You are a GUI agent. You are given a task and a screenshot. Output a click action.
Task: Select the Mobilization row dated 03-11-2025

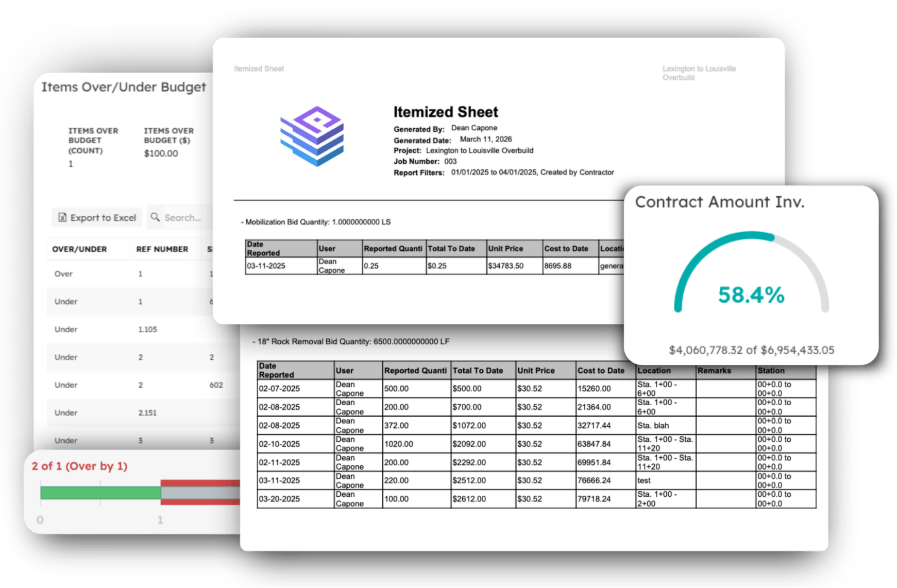[412, 266]
